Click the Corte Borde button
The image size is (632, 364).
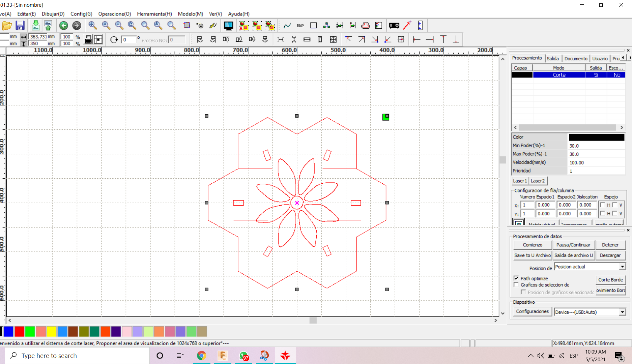click(610, 280)
